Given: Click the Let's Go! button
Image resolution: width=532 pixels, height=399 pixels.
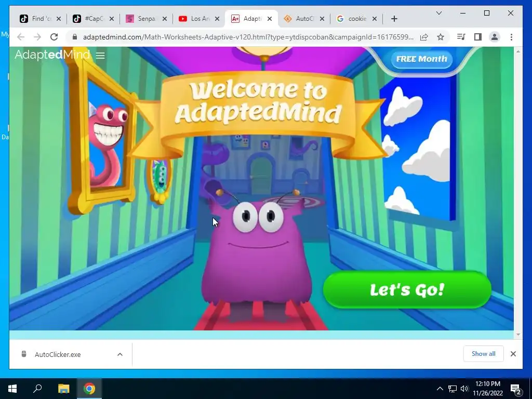Looking at the screenshot, I should pos(407,290).
